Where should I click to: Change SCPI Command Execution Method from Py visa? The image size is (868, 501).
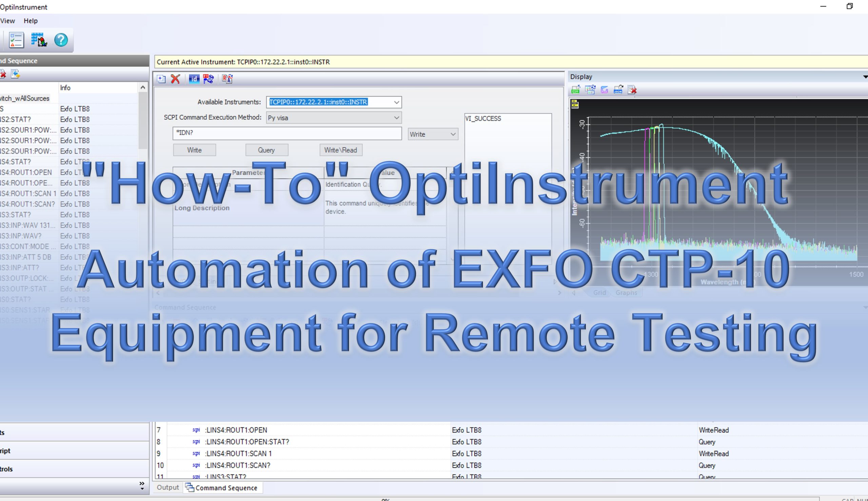[396, 117]
